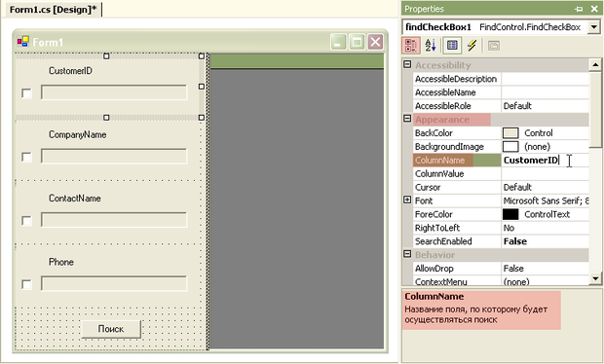
Task: Select the BackgroundImage property row
Action: pyautogui.click(x=501, y=147)
